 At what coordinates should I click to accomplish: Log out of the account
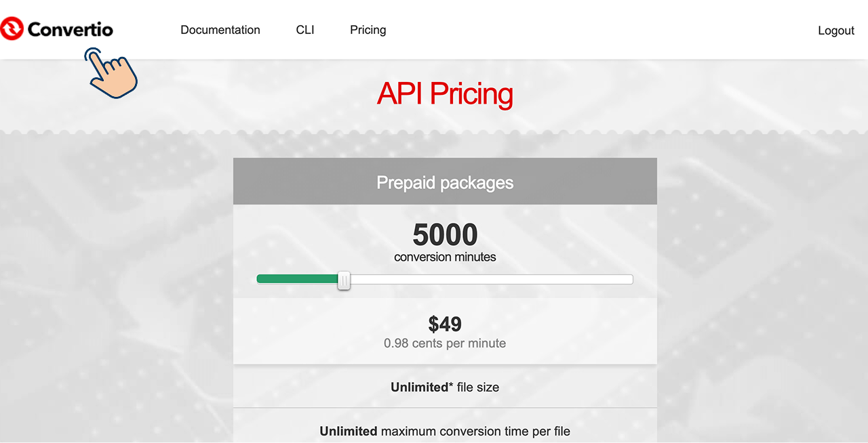[835, 30]
